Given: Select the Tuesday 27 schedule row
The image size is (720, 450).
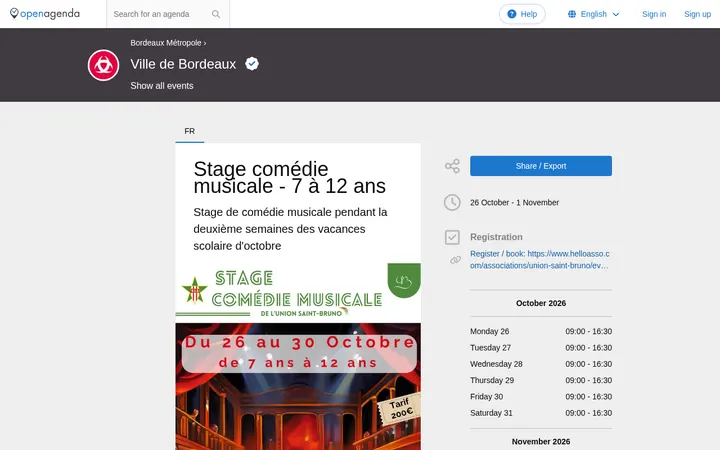Looking at the screenshot, I should click(x=541, y=348).
